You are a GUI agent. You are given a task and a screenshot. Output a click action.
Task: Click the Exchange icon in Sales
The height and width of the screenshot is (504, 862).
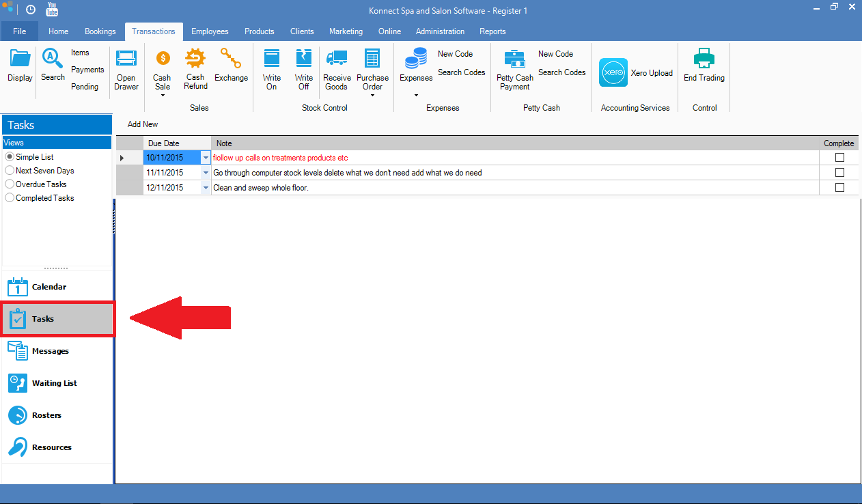(x=231, y=59)
